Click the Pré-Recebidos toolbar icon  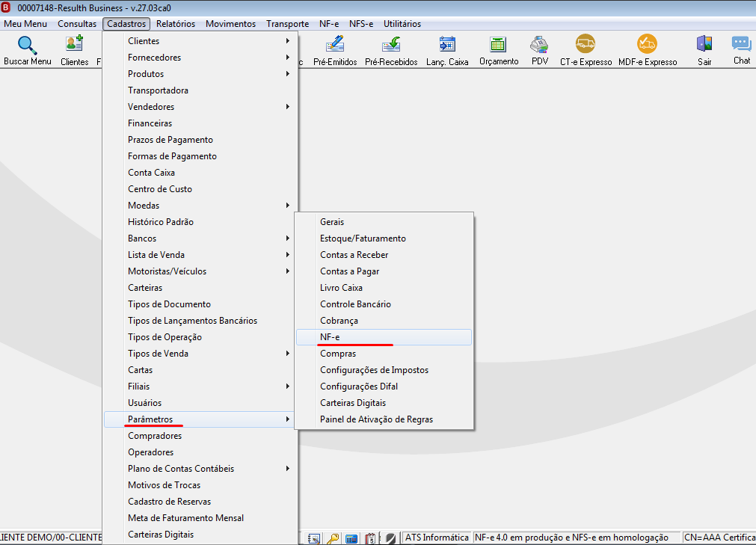pos(391,44)
